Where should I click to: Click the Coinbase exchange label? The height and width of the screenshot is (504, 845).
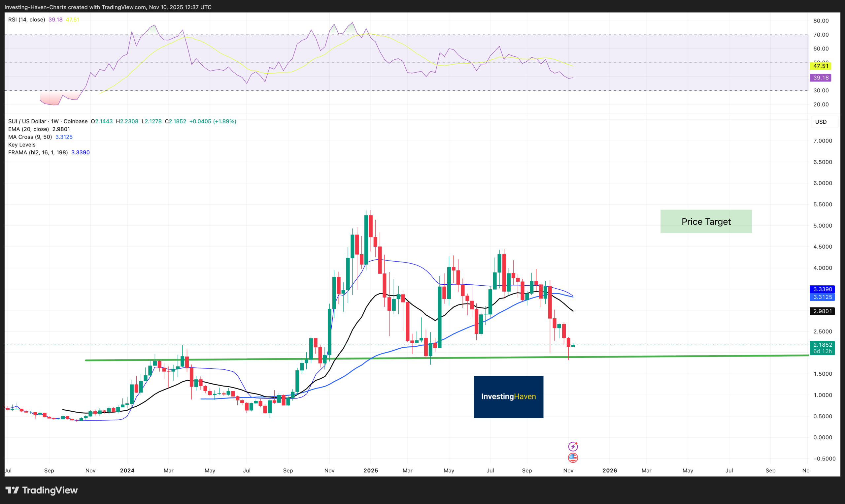pos(74,121)
